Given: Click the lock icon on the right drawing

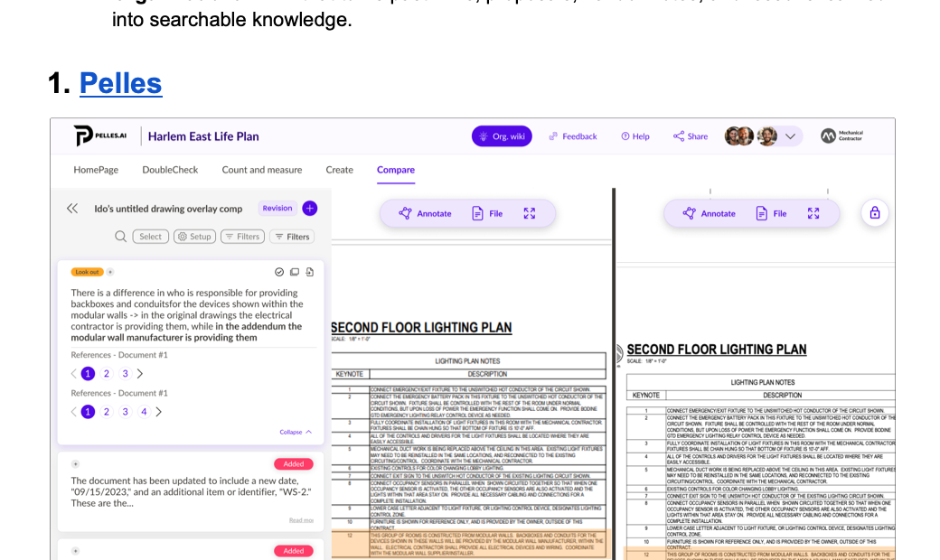Looking at the screenshot, I should point(874,213).
